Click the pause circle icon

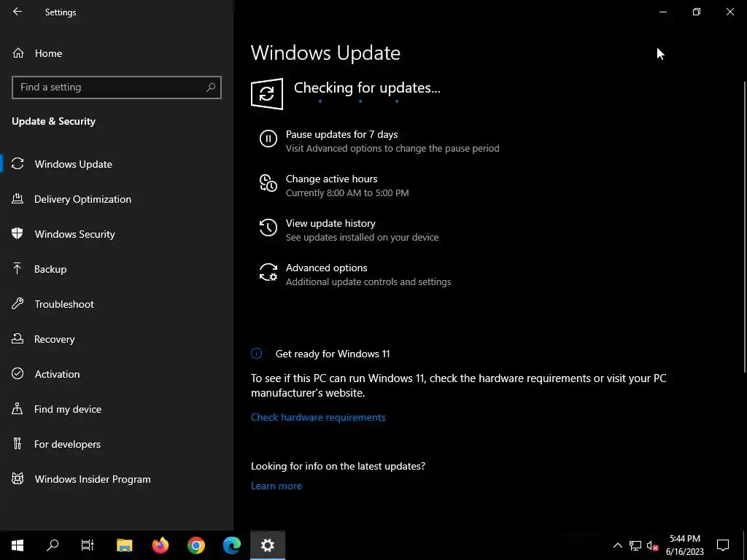268,139
